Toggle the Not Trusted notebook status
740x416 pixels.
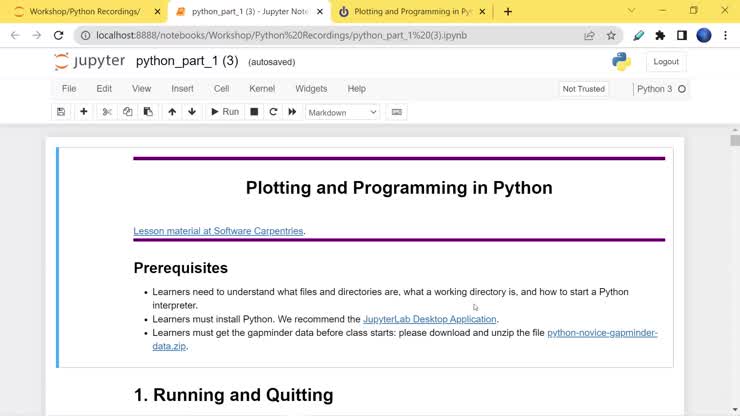point(583,89)
